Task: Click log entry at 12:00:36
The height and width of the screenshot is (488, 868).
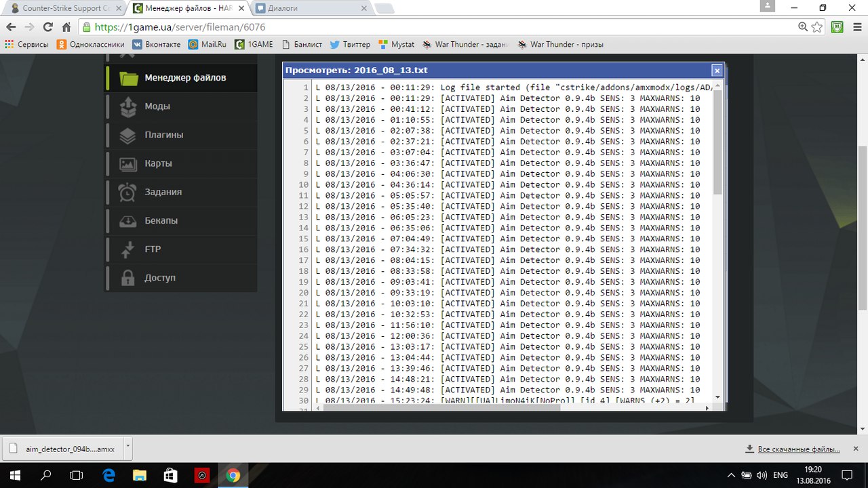Action: point(508,336)
